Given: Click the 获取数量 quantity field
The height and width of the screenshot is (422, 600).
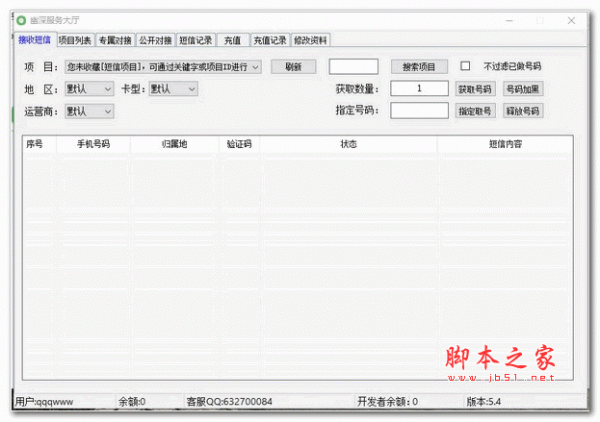Looking at the screenshot, I should coord(419,88).
